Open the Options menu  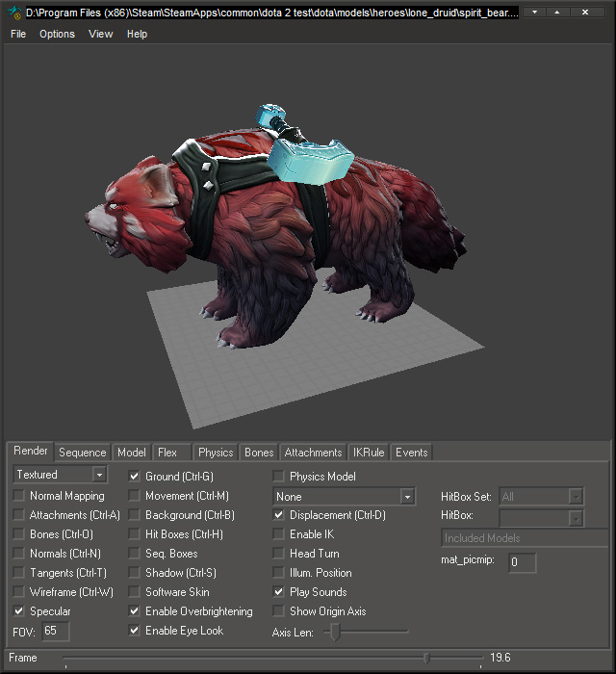(x=57, y=34)
